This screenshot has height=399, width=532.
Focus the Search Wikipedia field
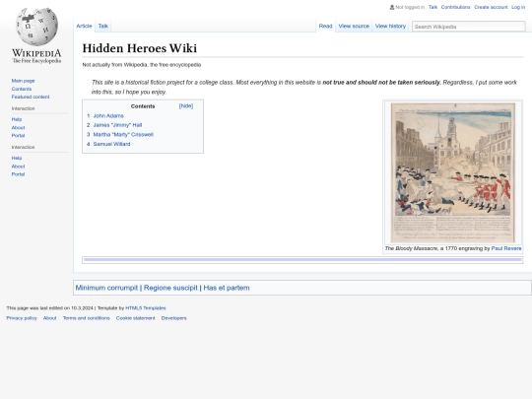469,27
